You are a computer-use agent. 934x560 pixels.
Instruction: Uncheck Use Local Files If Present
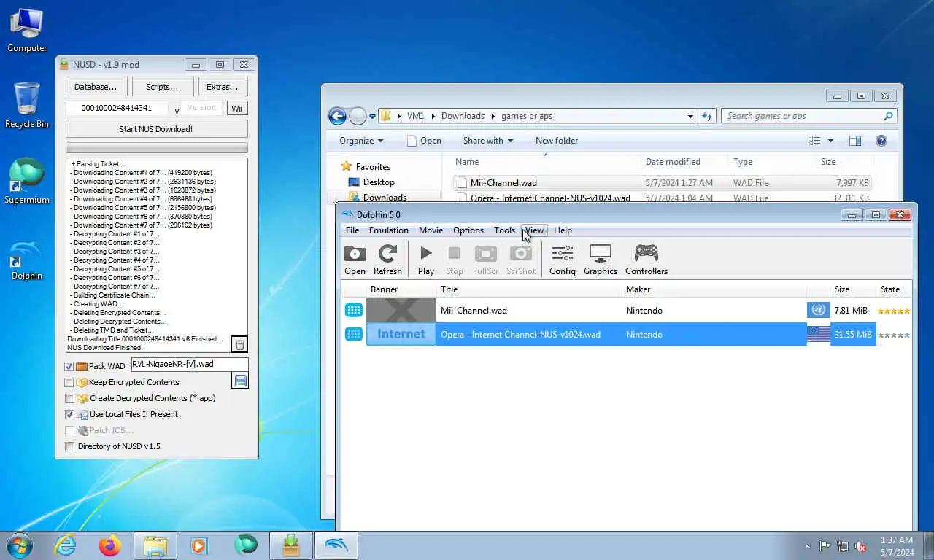[x=69, y=415]
